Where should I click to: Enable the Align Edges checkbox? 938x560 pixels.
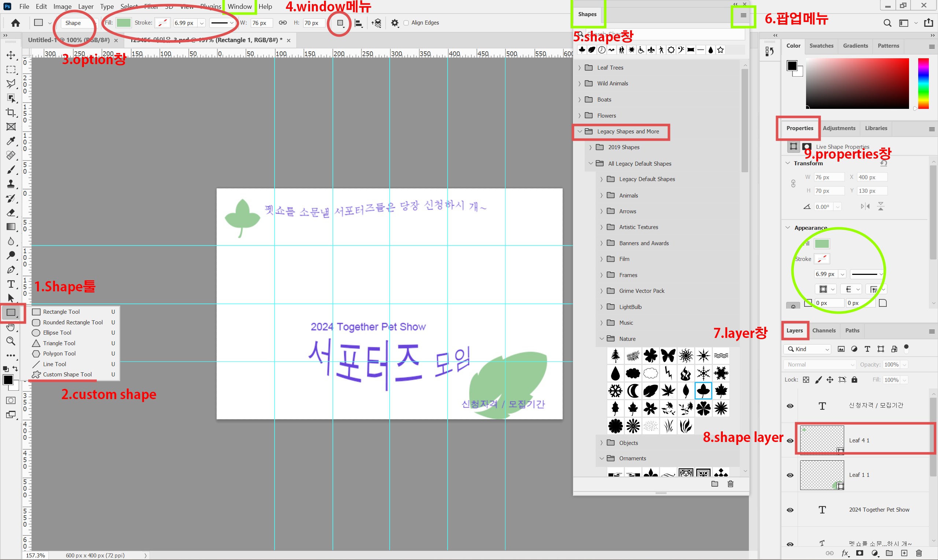coord(407,23)
